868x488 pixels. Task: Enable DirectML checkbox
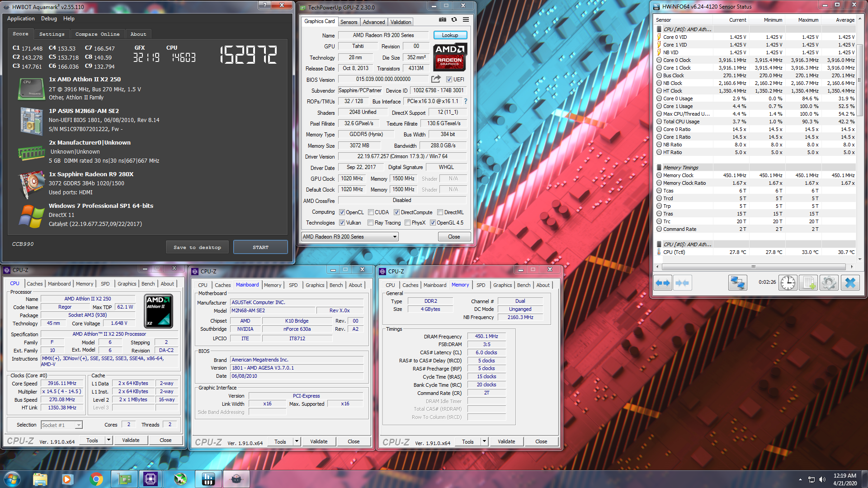point(440,212)
